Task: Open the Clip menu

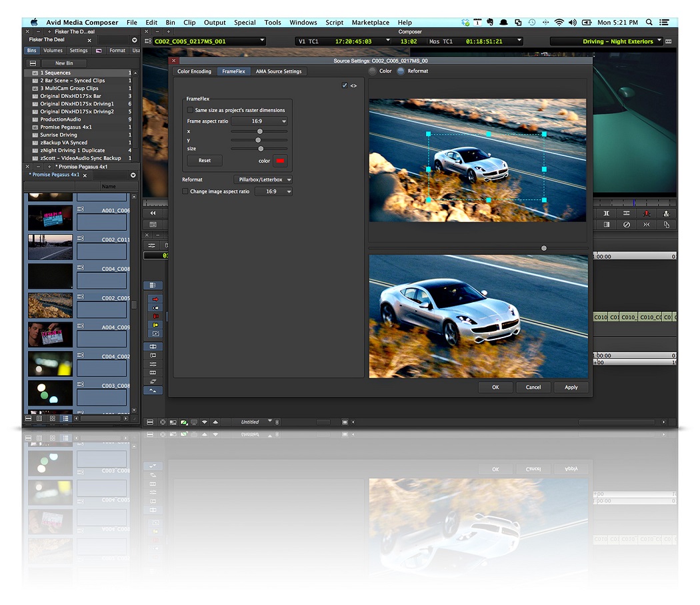Action: [189, 22]
